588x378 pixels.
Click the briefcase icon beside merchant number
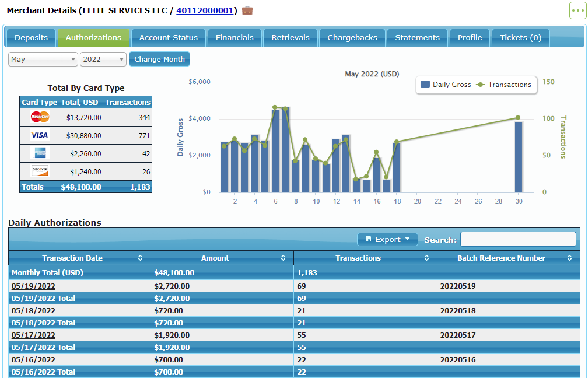pos(247,10)
